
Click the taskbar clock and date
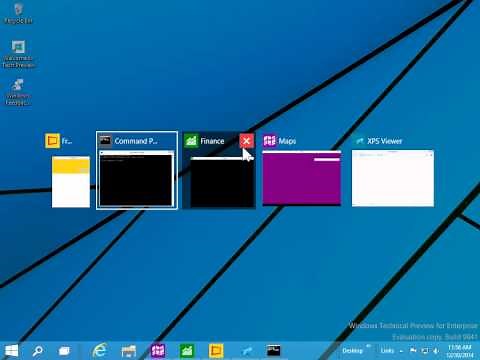[x=459, y=351]
